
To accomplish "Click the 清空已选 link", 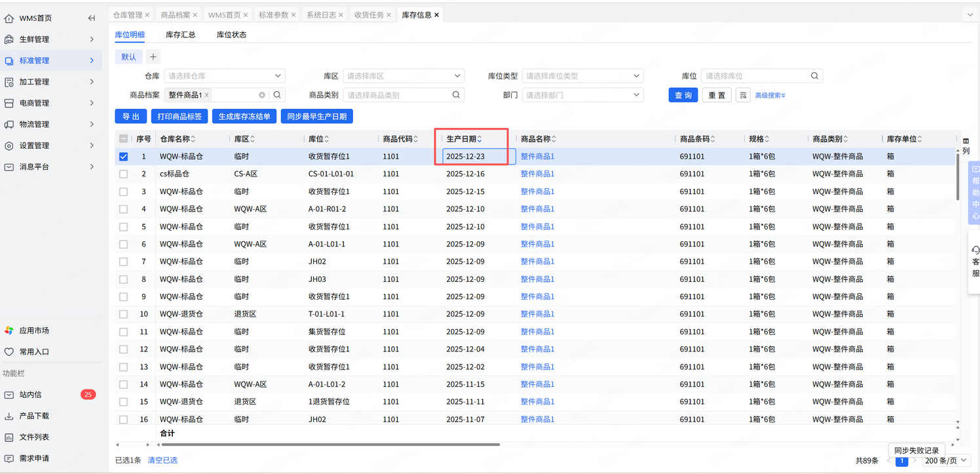I will click(162, 460).
